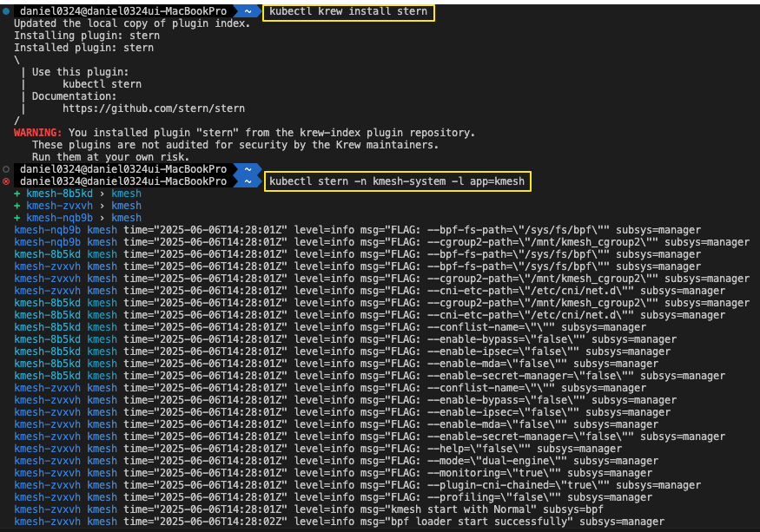Image resolution: width=760 pixels, height=532 pixels.
Task: Click the kmesh-zvxvh --cgroup2-path log line
Action: (x=381, y=278)
